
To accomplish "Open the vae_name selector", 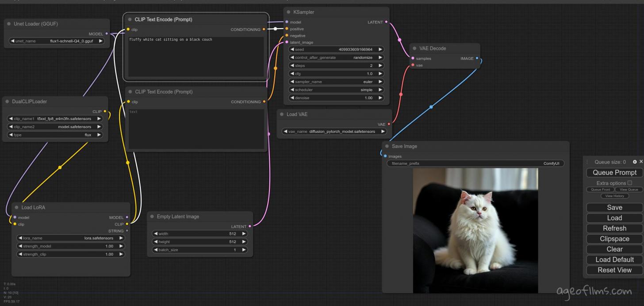I will [334, 132].
